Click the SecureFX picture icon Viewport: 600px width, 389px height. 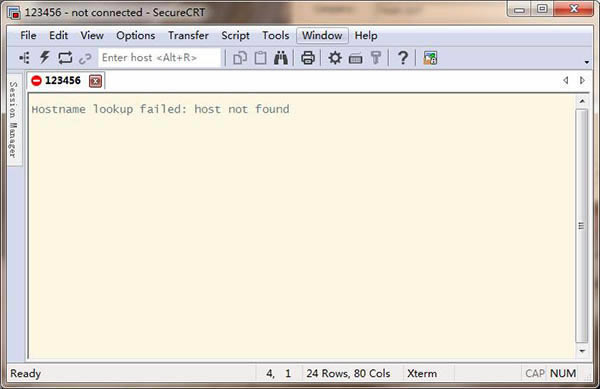pos(430,58)
